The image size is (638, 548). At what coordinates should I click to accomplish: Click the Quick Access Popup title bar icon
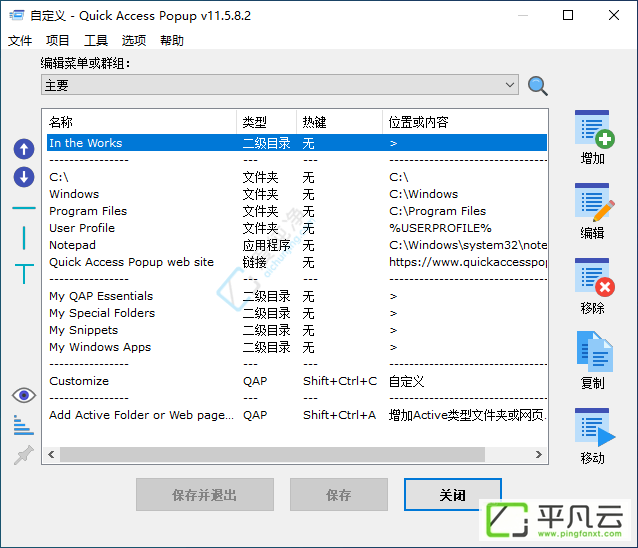pyautogui.click(x=17, y=15)
